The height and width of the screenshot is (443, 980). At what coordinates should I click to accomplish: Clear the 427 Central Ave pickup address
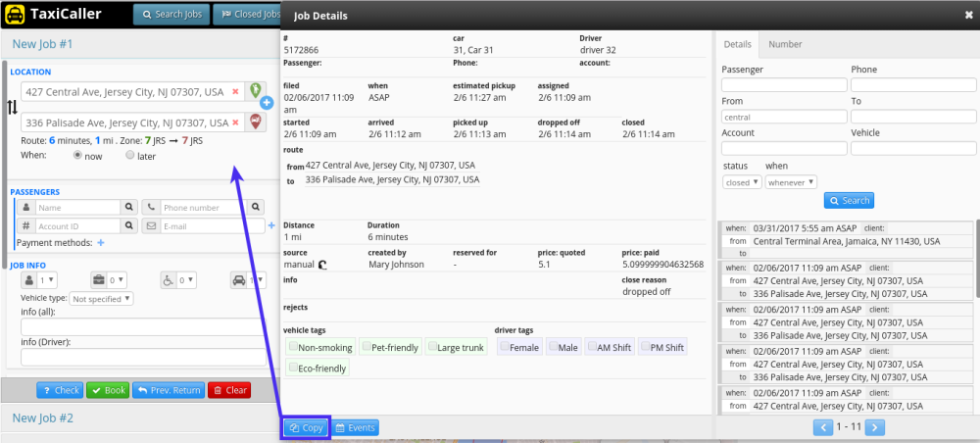[235, 92]
